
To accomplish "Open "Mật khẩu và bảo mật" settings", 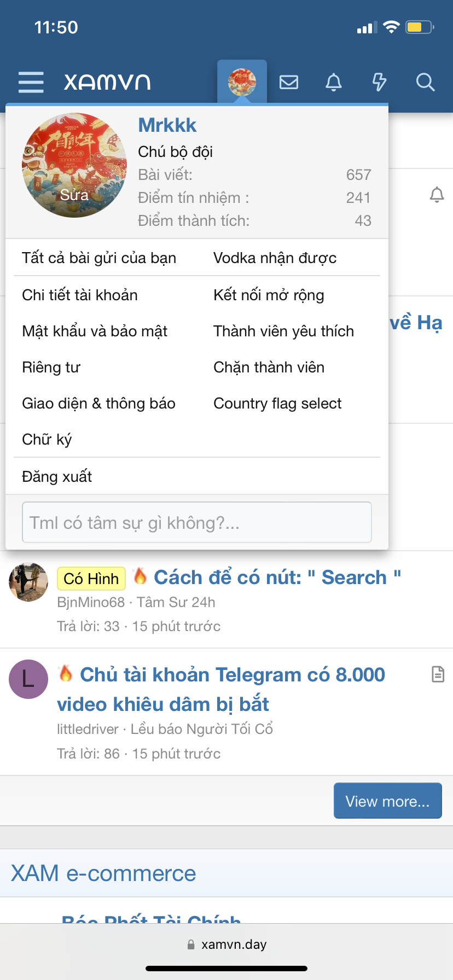I will click(x=95, y=331).
